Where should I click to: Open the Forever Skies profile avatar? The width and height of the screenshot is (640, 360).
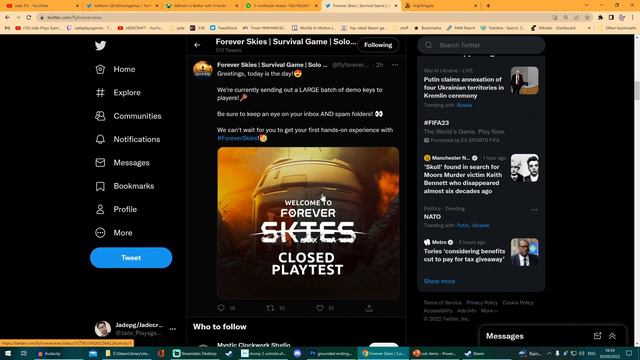(x=203, y=70)
